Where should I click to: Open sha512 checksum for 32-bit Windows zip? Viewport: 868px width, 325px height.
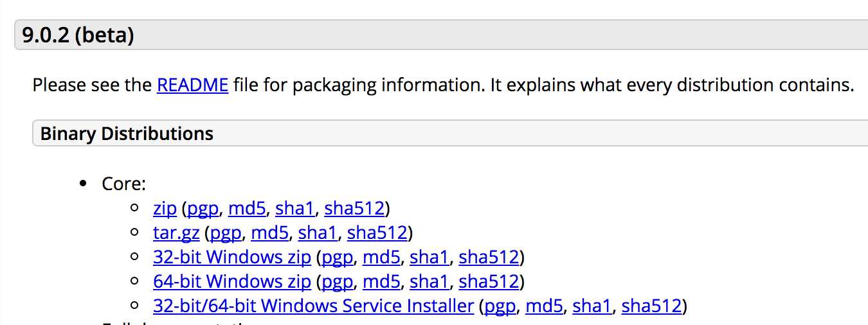[489, 258]
